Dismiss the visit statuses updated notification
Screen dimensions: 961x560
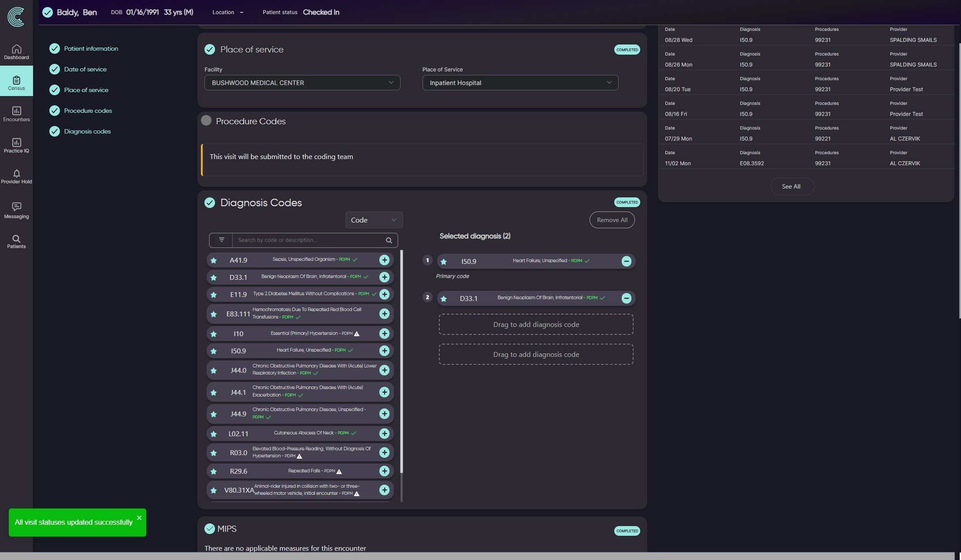point(139,518)
